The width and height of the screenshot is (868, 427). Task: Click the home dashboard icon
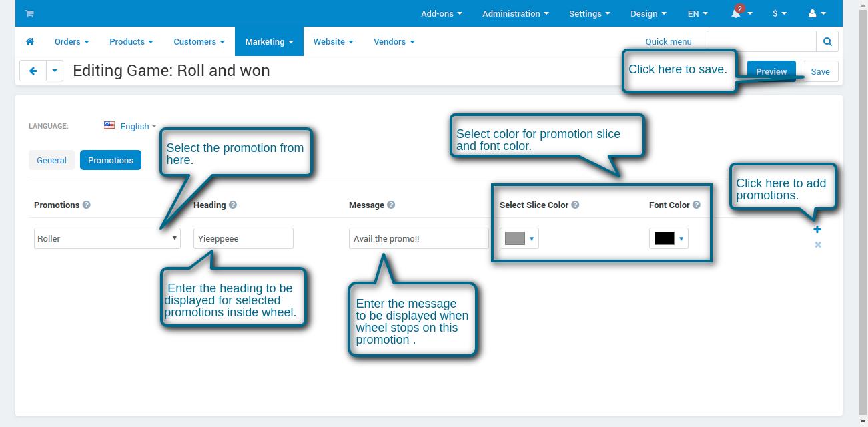point(29,41)
